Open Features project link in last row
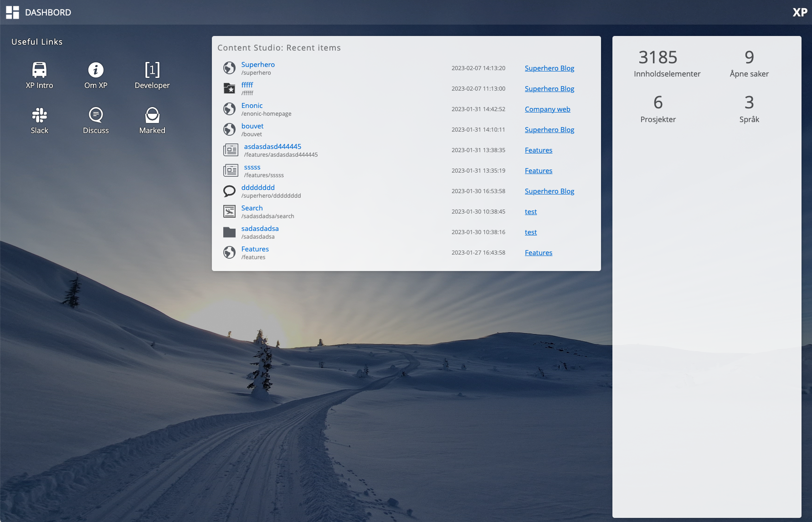This screenshot has height=522, width=812. pos(538,252)
